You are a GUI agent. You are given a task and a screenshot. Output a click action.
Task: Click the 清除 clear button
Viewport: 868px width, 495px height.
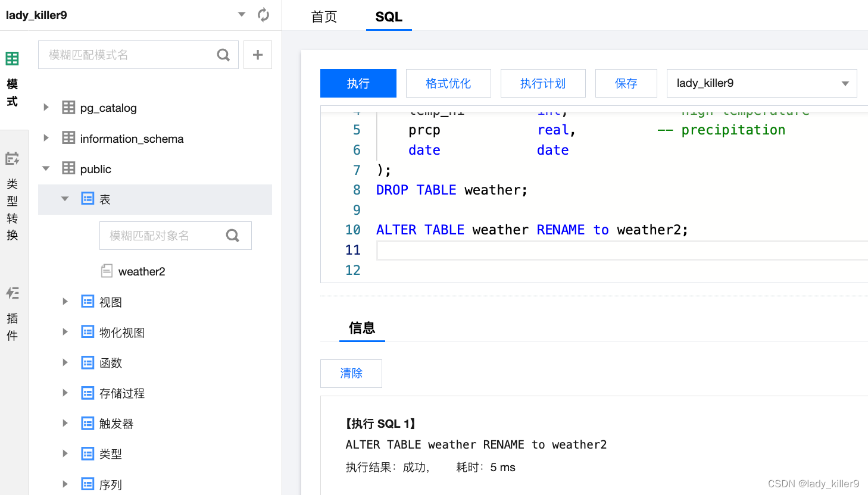(351, 374)
